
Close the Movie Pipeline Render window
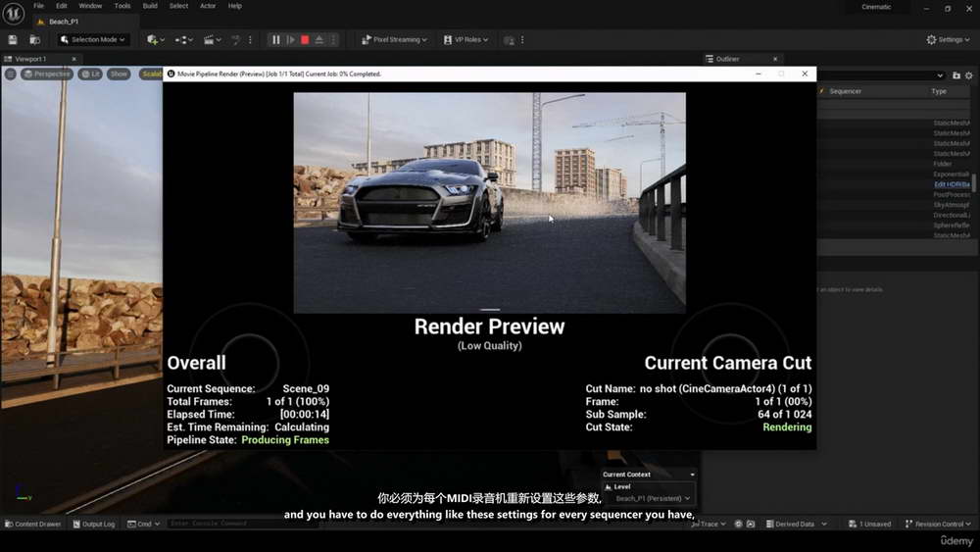click(x=805, y=74)
